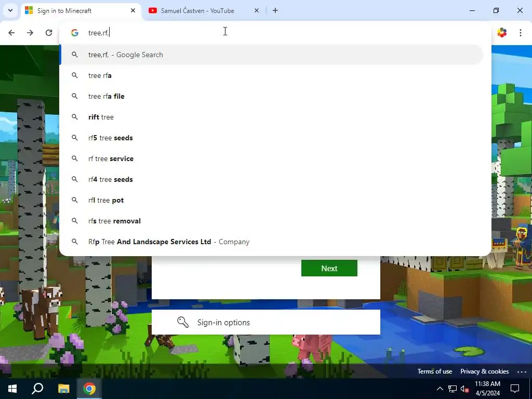Close the Sign in to Minecraft tab
Image resolution: width=532 pixels, height=399 pixels.
(x=133, y=10)
